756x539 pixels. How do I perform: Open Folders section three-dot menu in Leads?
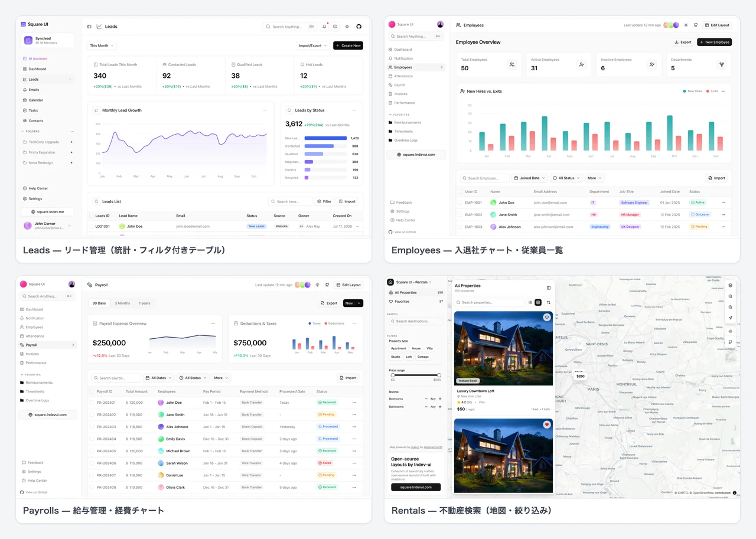click(x=72, y=131)
